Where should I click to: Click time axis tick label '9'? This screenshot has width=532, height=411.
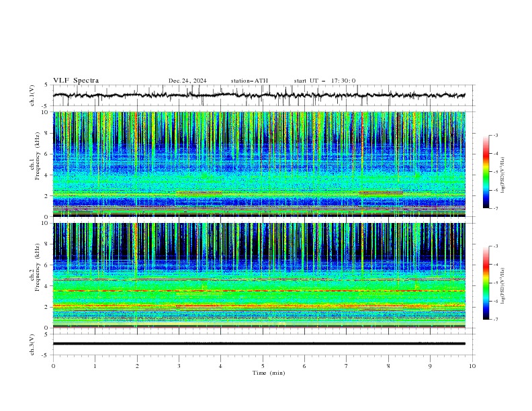[x=430, y=366]
